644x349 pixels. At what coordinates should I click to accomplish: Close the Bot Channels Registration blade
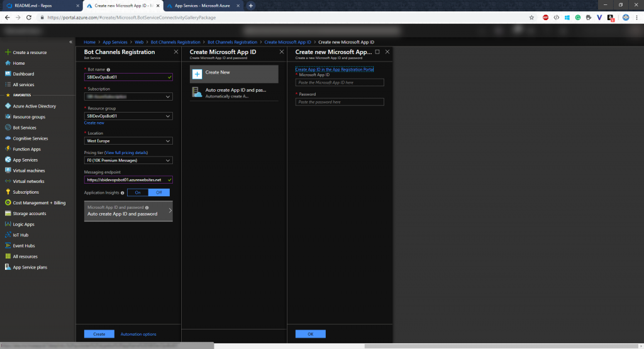176,52
